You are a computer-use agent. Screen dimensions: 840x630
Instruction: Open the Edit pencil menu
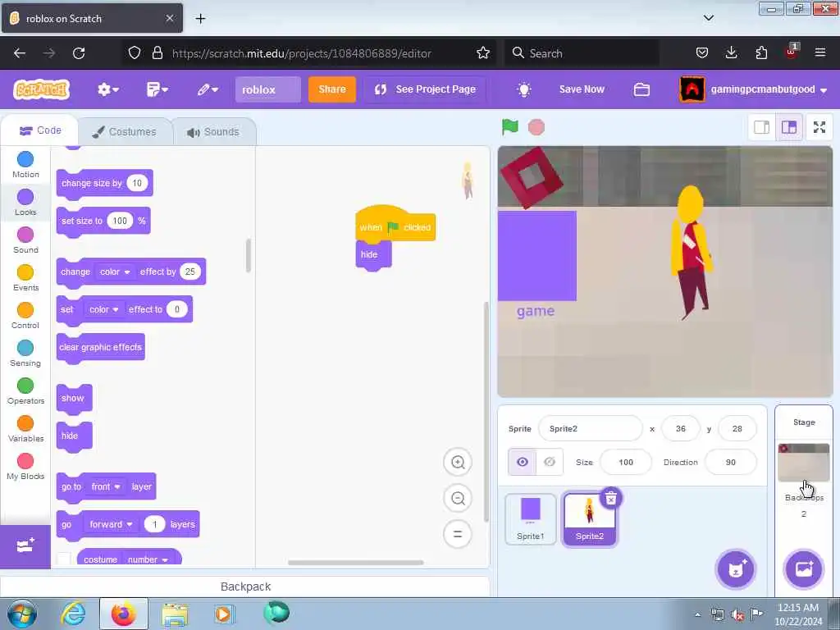pyautogui.click(x=208, y=89)
